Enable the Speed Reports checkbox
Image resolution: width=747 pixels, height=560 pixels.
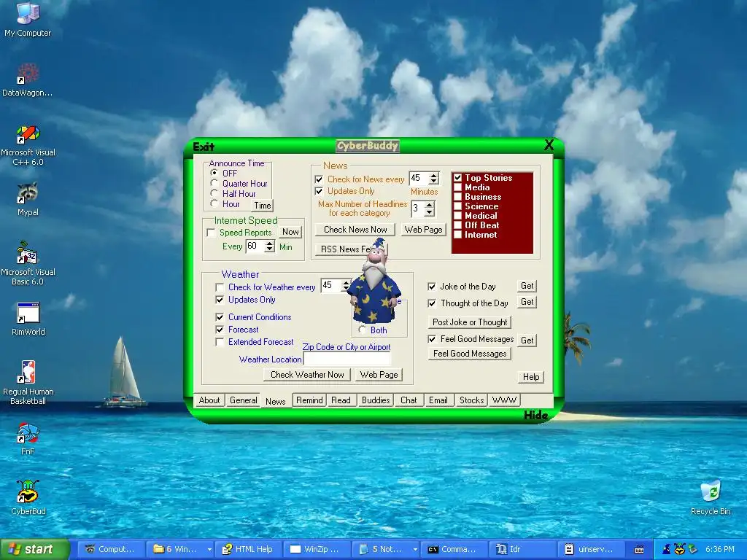[x=211, y=233]
